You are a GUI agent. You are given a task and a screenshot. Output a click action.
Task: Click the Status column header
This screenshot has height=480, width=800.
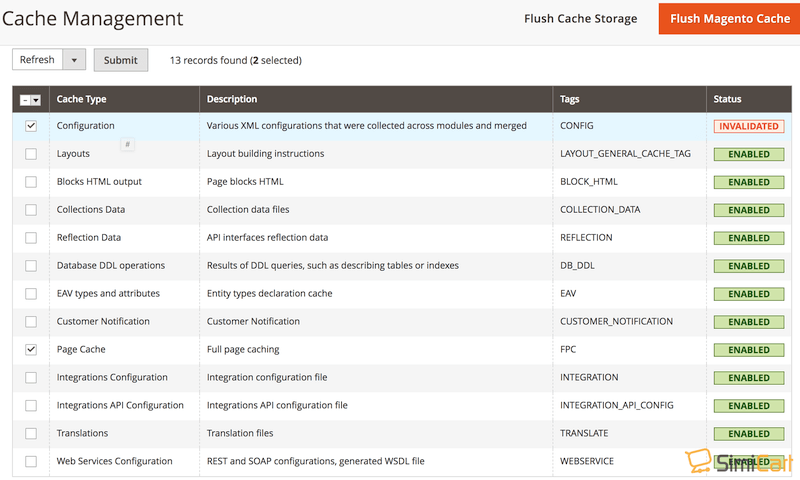pos(727,99)
